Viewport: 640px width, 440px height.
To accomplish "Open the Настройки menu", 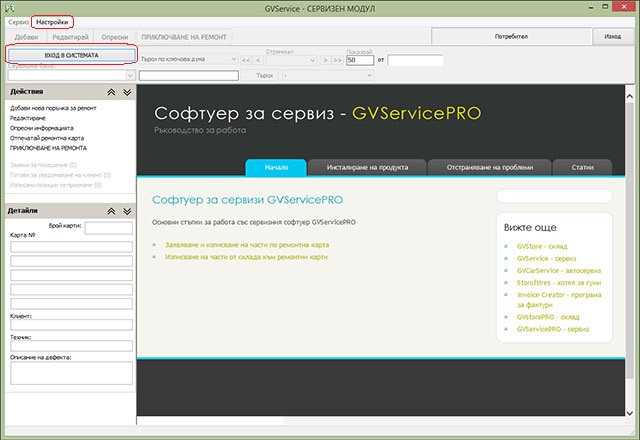I will pos(52,22).
